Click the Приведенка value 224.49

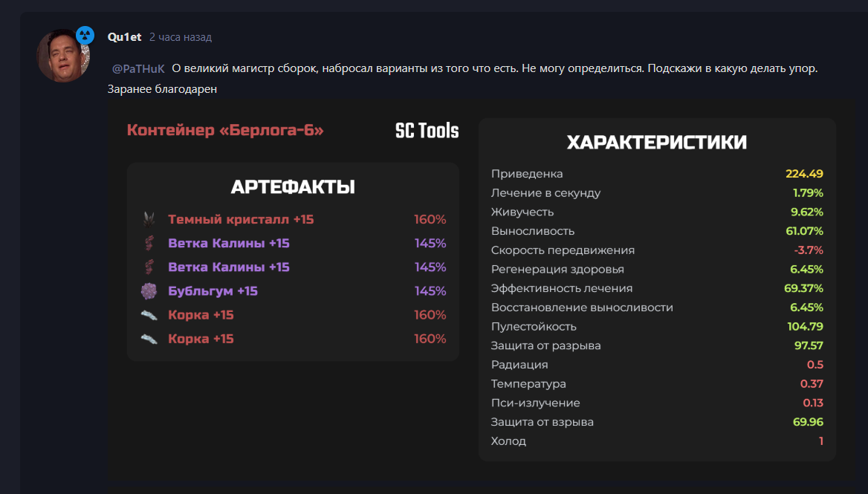point(804,174)
